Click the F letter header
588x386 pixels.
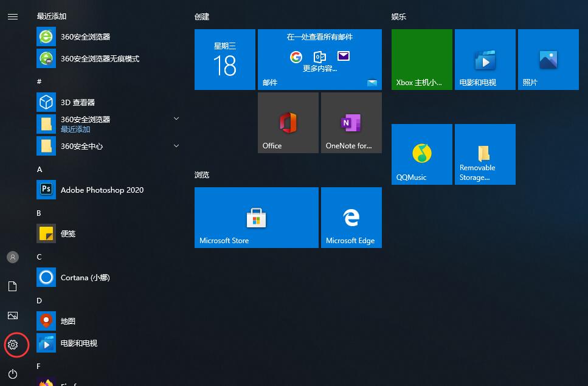38,366
